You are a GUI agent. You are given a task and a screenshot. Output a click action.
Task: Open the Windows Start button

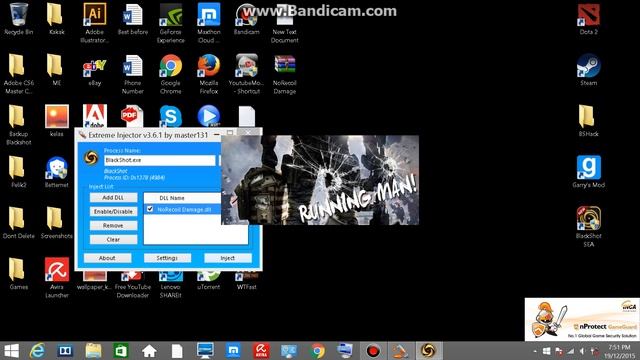[x=11, y=351]
